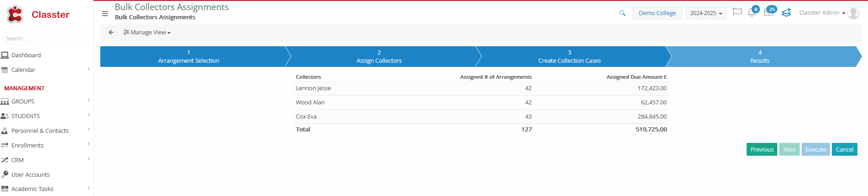This screenshot has width=868, height=196.
Task: Click the Cancel button
Action: (x=844, y=150)
